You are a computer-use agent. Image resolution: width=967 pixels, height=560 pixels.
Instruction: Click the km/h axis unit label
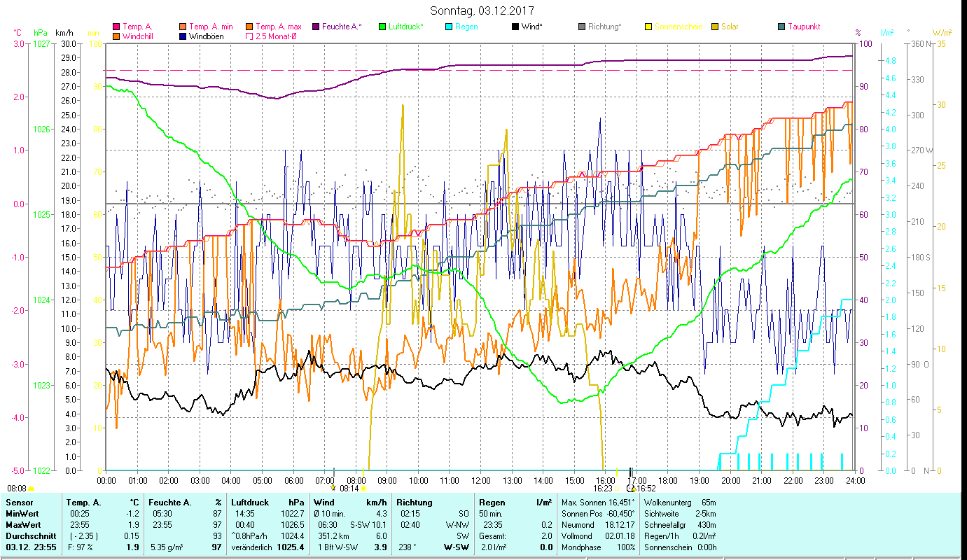tap(64, 33)
